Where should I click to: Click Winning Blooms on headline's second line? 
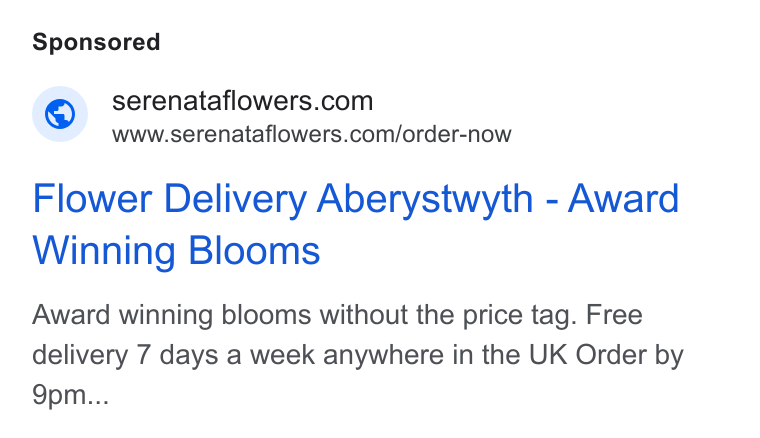[176, 251]
